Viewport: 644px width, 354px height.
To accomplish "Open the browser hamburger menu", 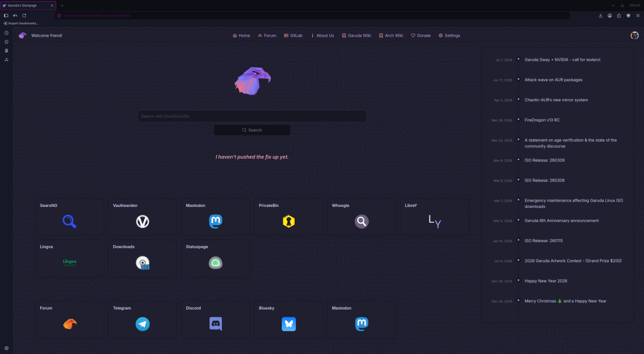I will click(x=638, y=15).
